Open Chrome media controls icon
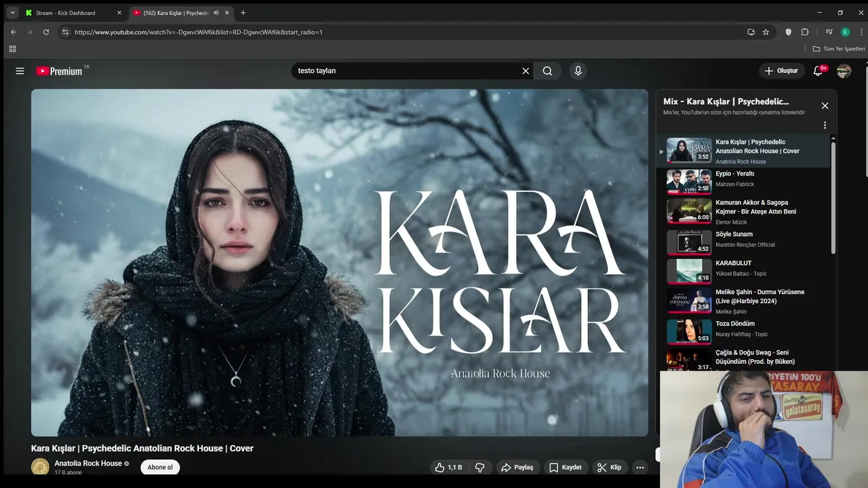Viewport: 868px width, 488px height. click(829, 32)
